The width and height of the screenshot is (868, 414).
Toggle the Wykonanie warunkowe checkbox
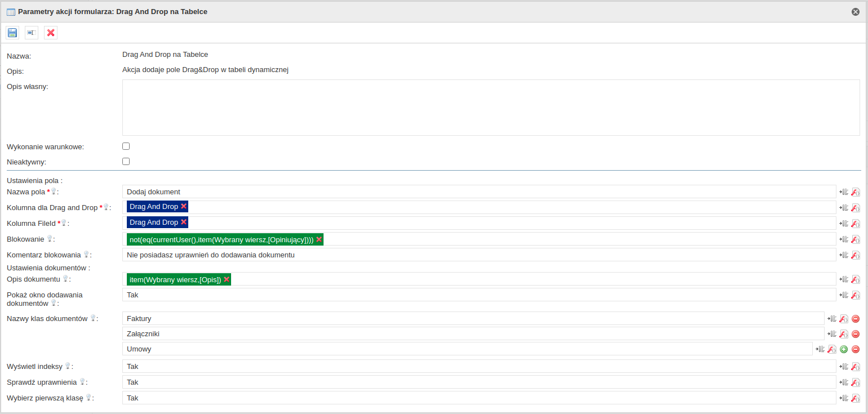tap(126, 146)
